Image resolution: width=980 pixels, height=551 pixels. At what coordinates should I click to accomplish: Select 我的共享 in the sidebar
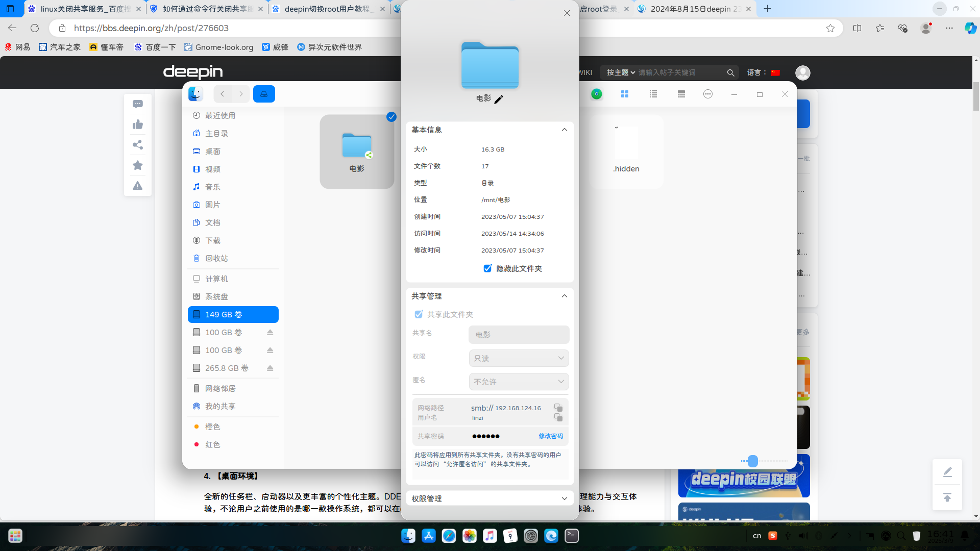click(x=233, y=406)
